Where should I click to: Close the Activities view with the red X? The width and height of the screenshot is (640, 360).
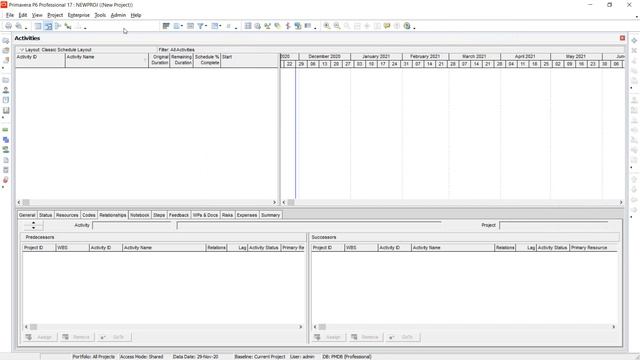tap(622, 38)
